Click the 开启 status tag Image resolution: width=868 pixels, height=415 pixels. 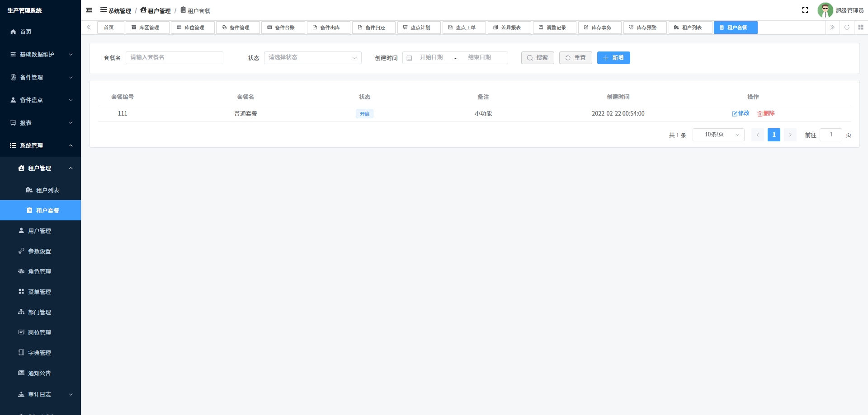coord(364,114)
